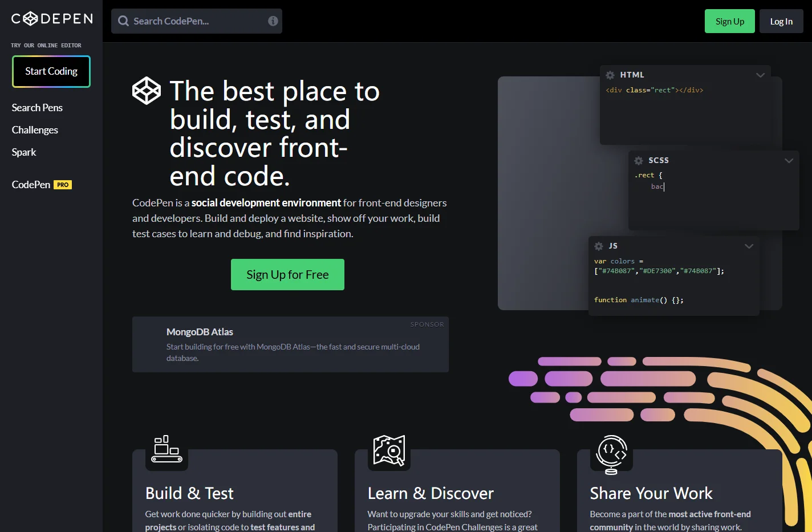The width and height of the screenshot is (812, 532).
Task: Click 'social development environment' bold text
Action: point(266,203)
